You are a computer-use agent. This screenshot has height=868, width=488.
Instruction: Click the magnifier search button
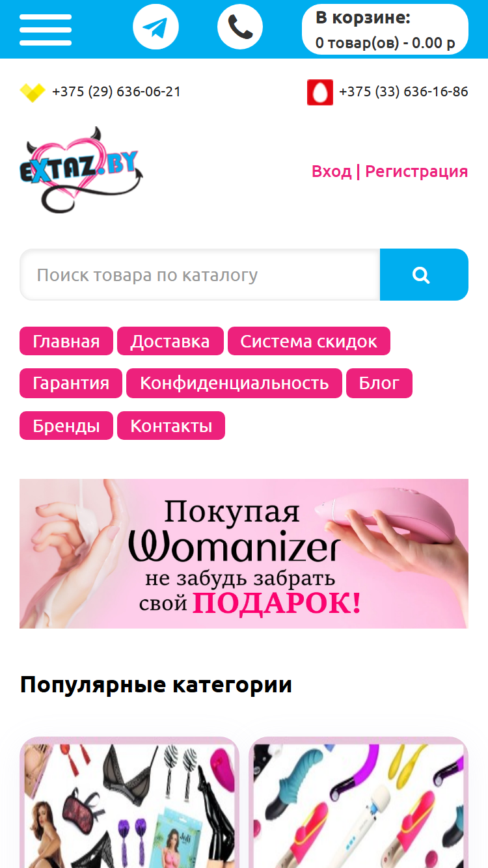[x=424, y=275]
